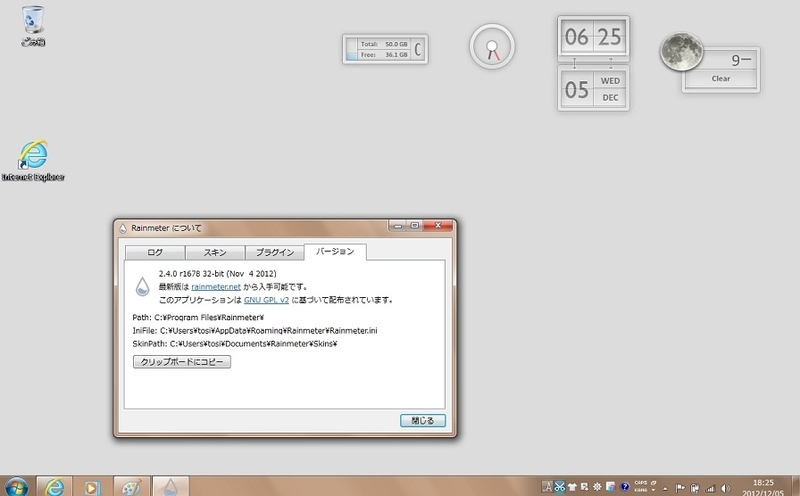Click the shirt-shaped icon in the language bar

(x=572, y=487)
